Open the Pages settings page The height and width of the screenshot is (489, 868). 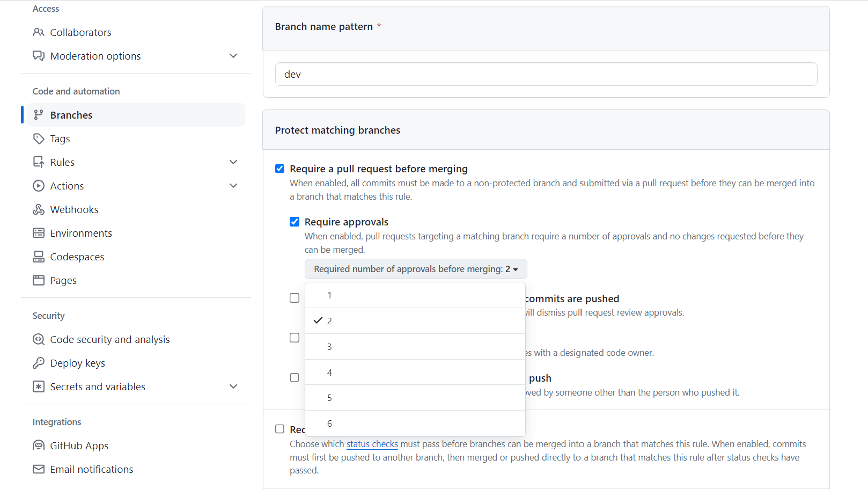point(63,281)
